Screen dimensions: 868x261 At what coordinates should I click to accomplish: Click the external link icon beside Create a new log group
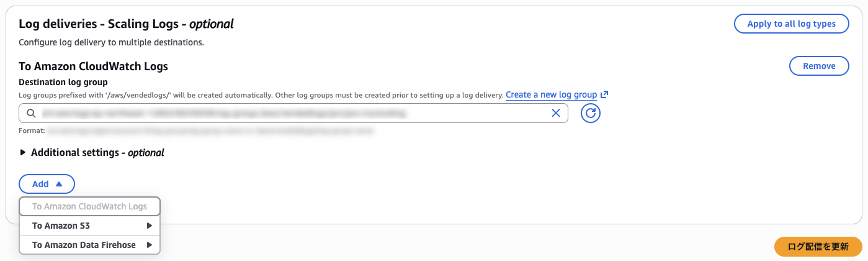604,95
